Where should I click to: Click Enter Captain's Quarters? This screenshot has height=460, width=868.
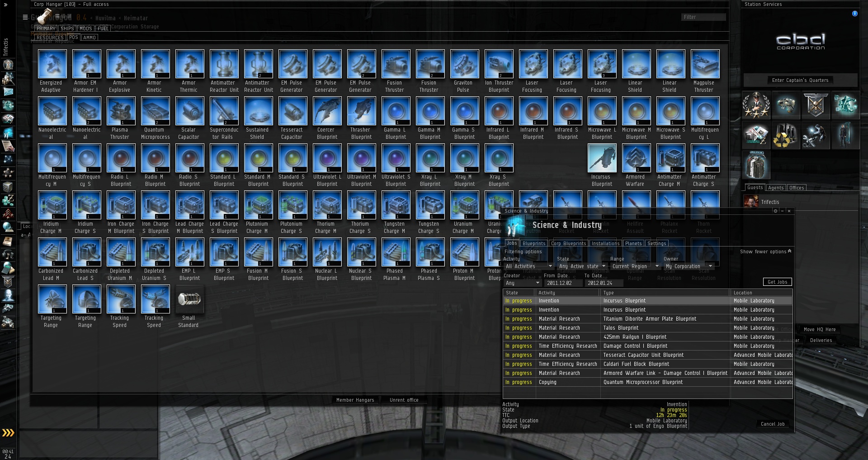[800, 80]
